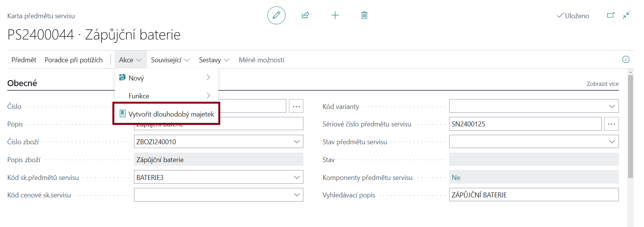Open ellipsis button next to Číslo field

point(296,106)
